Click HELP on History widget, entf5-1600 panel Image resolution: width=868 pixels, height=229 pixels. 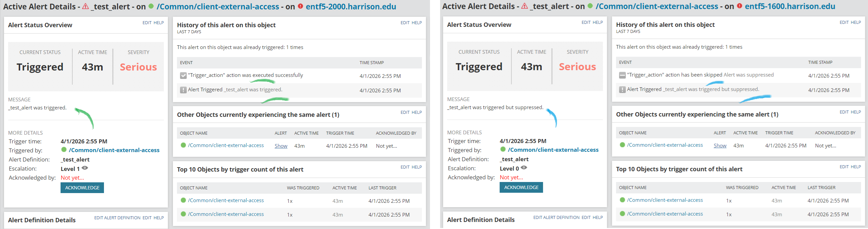click(856, 22)
